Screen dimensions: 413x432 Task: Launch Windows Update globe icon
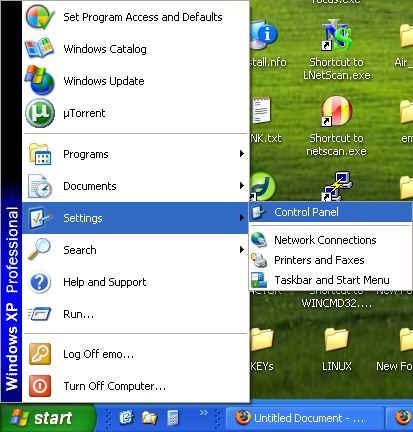click(40, 80)
